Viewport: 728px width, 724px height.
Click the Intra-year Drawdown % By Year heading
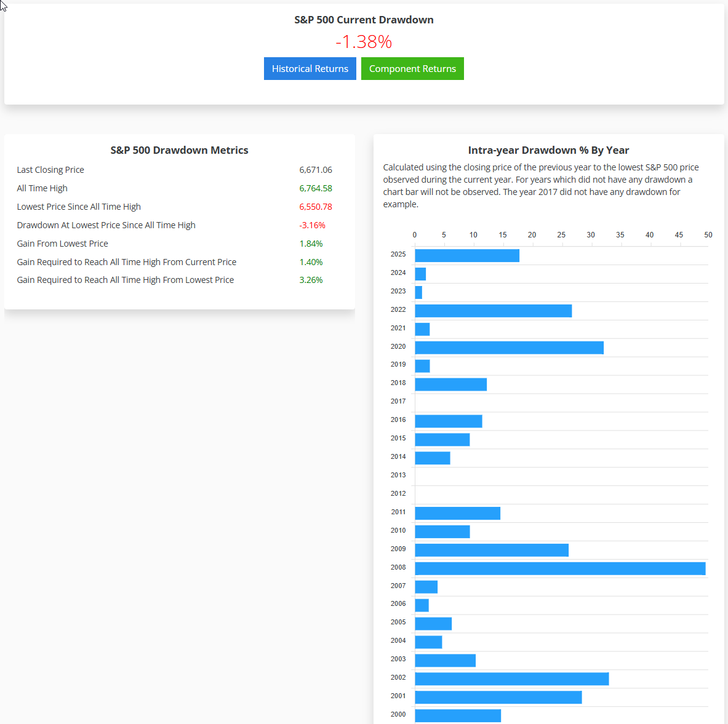pos(548,150)
